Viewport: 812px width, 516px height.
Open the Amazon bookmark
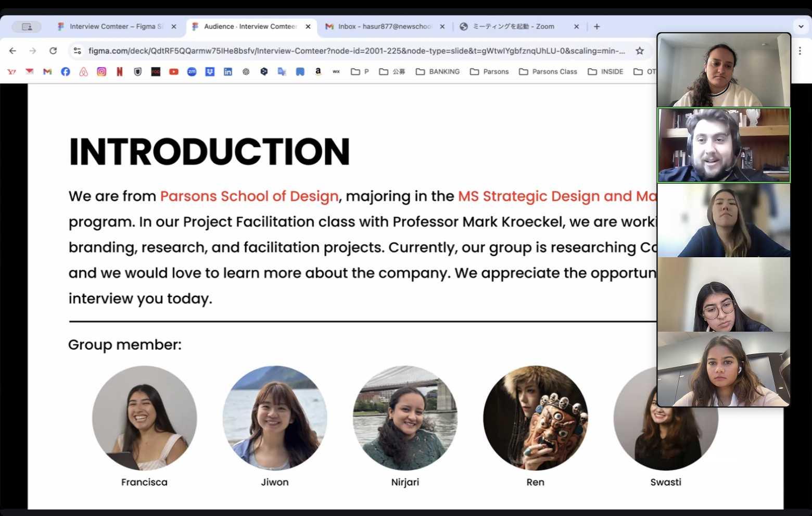318,72
